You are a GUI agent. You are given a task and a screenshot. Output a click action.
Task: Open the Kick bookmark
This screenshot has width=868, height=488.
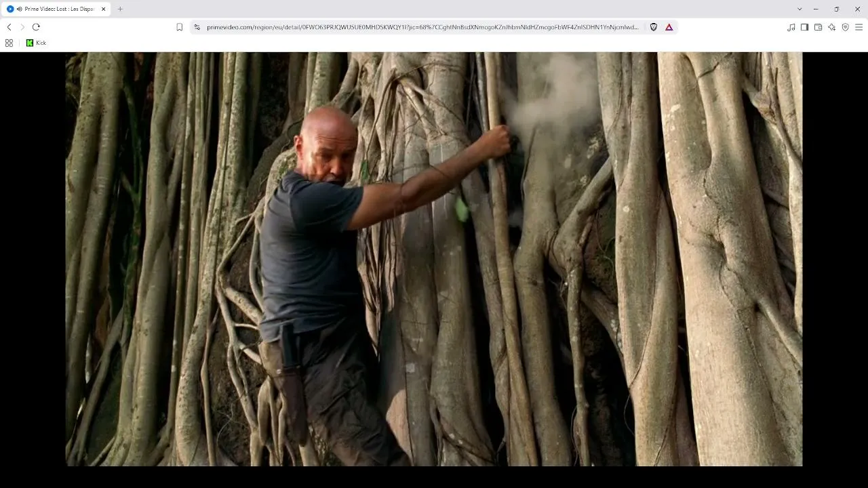tap(36, 43)
